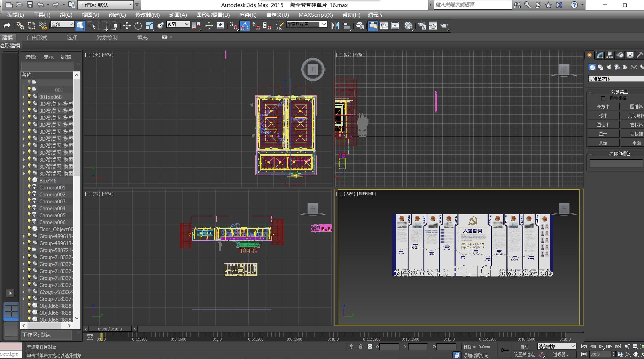The height and width of the screenshot is (359, 644).
Task: Expand the 001xx068 tree item
Action: point(24,97)
